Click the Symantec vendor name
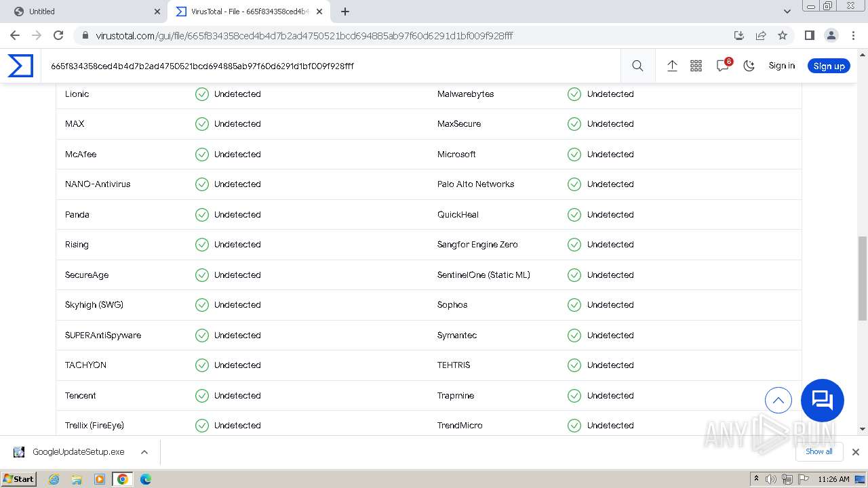 click(x=457, y=335)
